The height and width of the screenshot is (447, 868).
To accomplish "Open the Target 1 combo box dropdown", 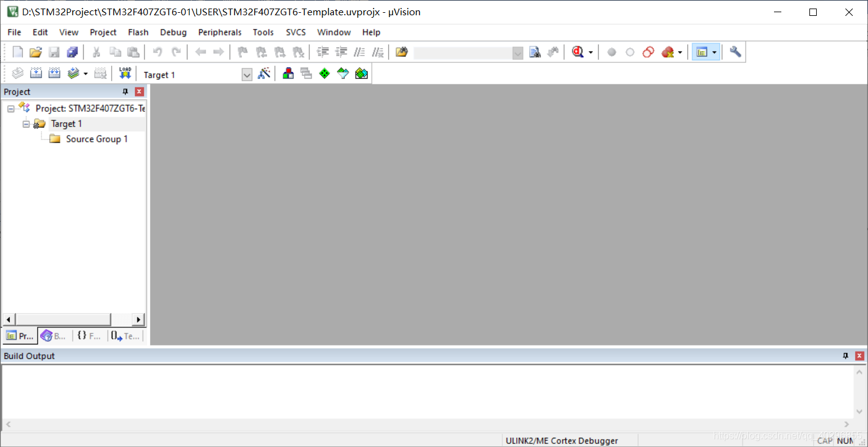I will [247, 74].
